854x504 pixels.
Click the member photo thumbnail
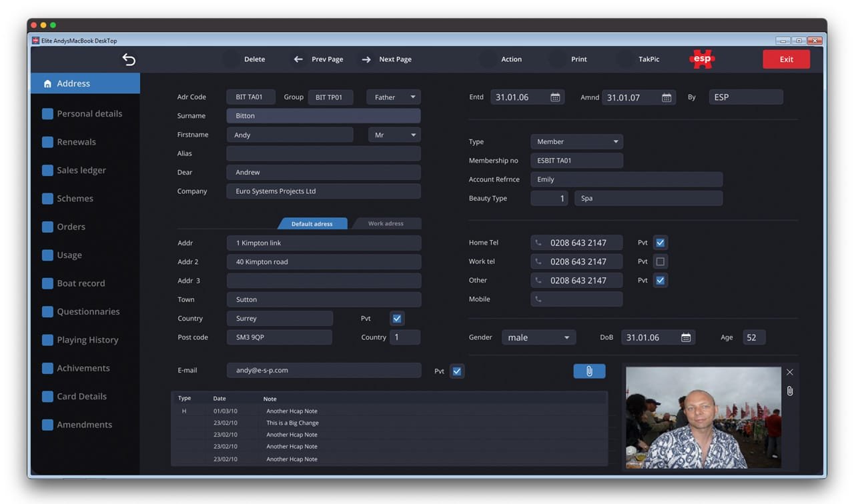click(703, 417)
